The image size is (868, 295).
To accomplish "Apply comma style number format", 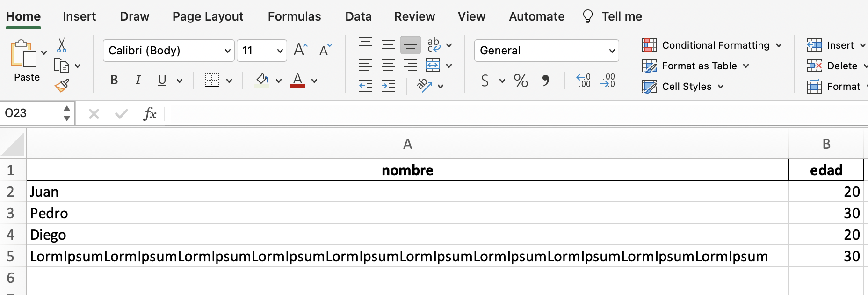I will point(545,81).
